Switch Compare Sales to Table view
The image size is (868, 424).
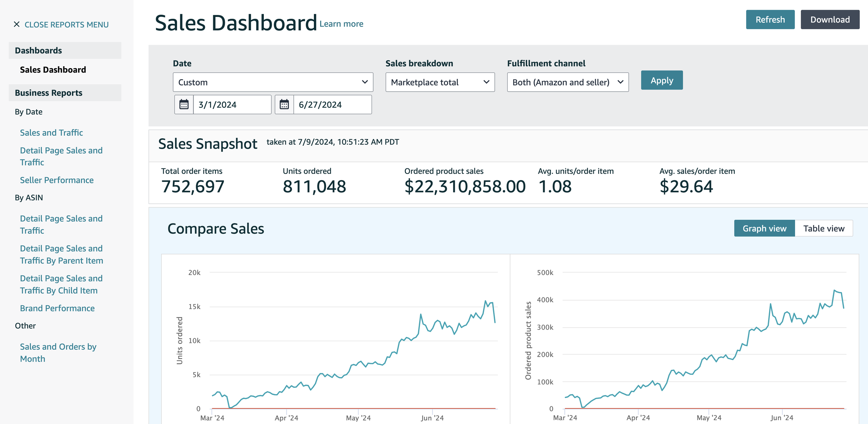point(824,228)
